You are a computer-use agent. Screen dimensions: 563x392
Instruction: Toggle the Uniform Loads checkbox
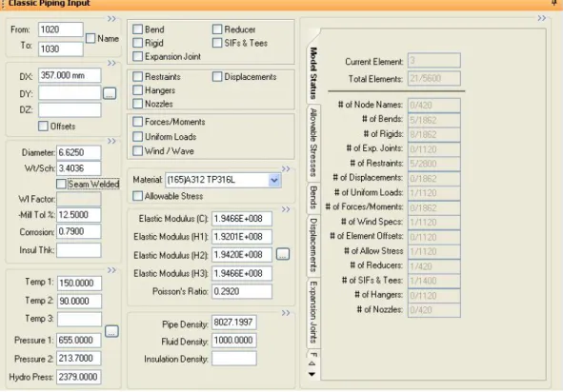[137, 137]
